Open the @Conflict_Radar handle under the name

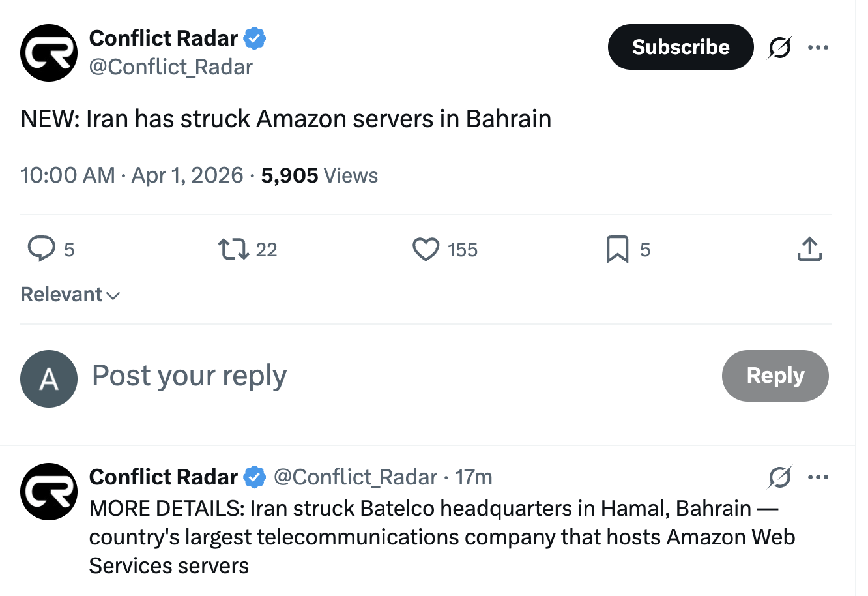171,67
